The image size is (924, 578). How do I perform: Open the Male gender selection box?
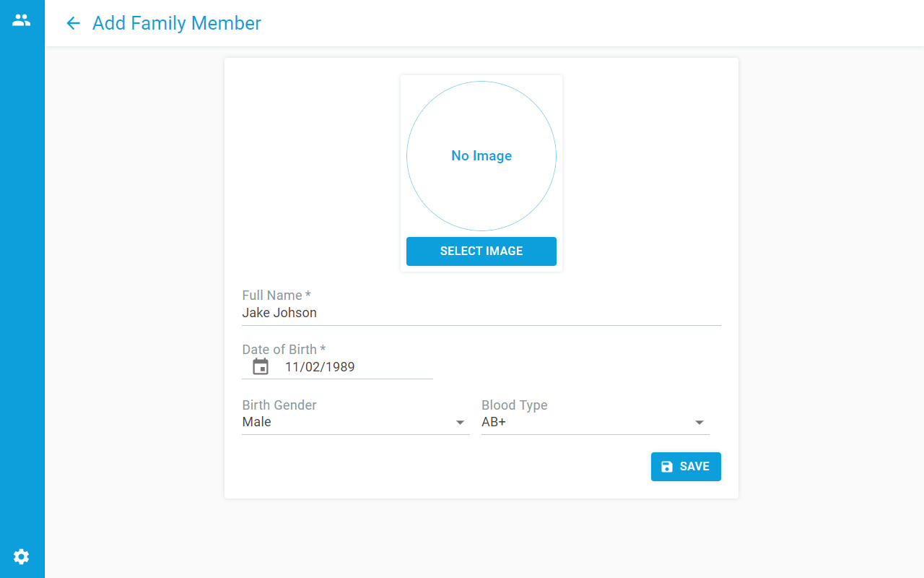(356, 423)
